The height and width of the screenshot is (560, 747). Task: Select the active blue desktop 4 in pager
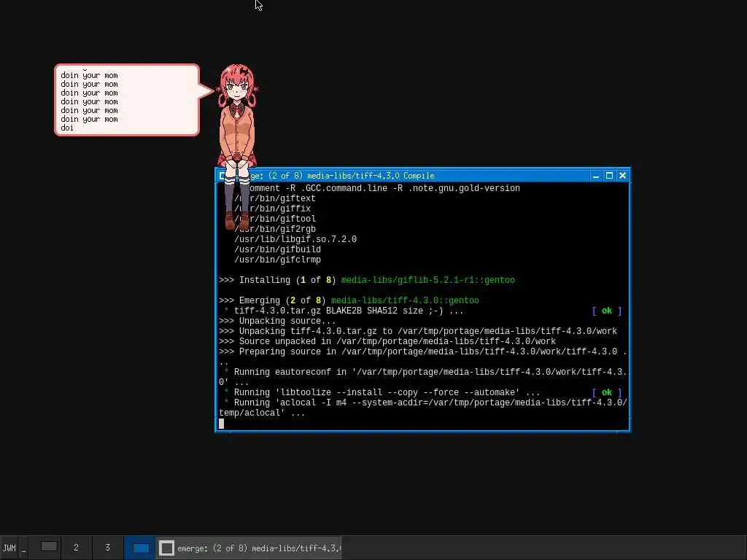(x=140, y=548)
